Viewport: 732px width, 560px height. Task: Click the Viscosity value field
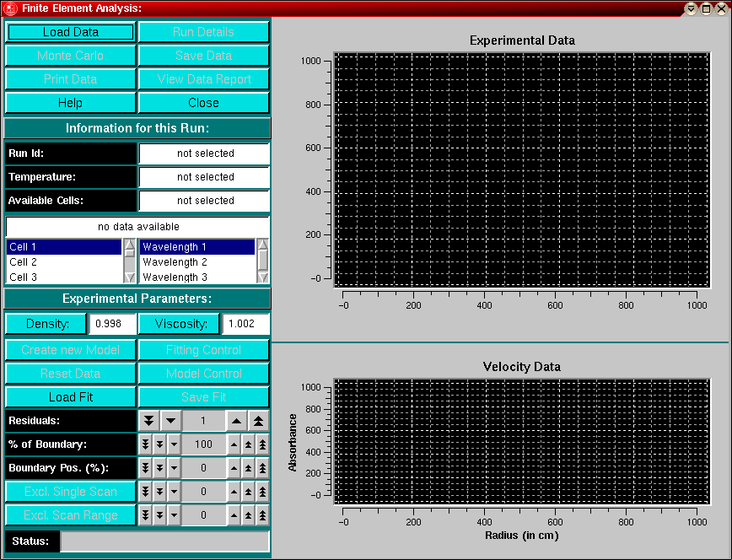[x=246, y=324]
